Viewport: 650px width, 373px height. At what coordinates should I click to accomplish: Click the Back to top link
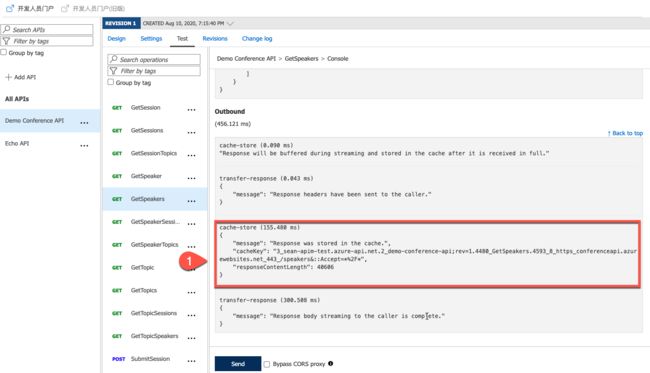click(x=625, y=133)
